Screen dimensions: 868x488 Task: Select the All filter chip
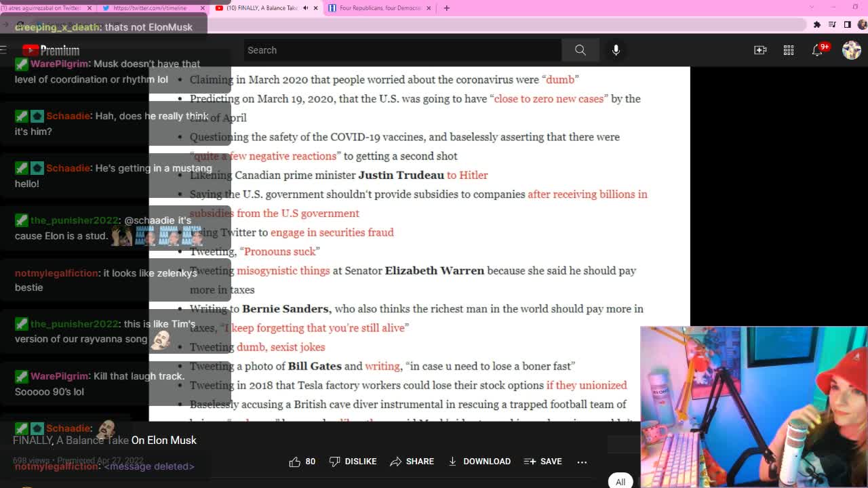pos(620,481)
